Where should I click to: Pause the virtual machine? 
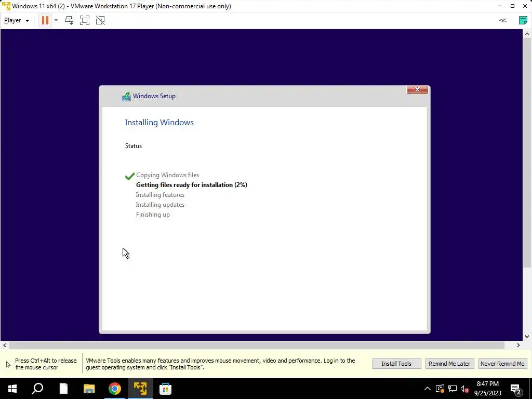click(45, 20)
